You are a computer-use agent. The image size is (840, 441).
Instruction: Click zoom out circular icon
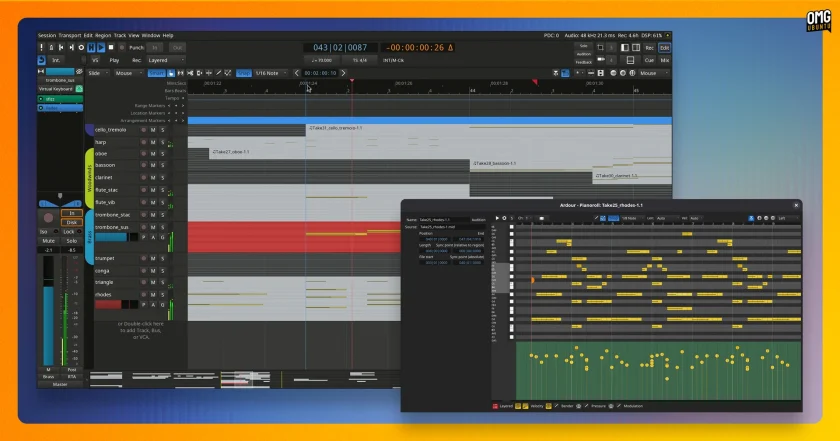pyautogui.click(x=613, y=73)
